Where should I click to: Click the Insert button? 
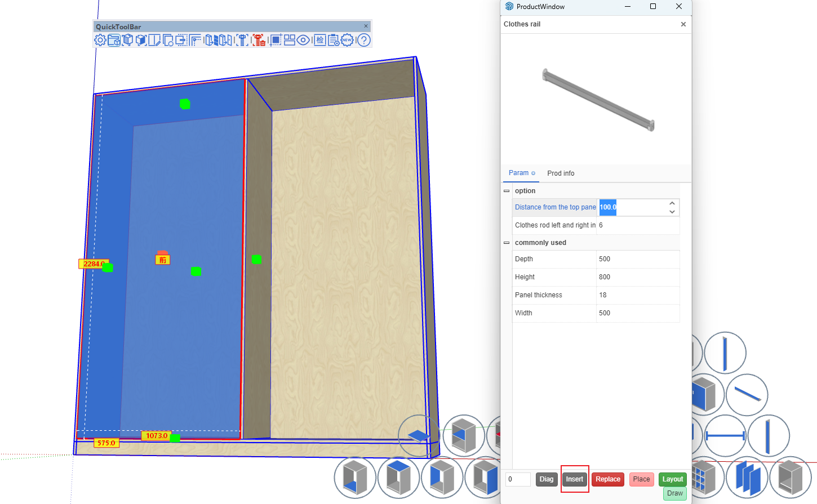click(x=574, y=479)
